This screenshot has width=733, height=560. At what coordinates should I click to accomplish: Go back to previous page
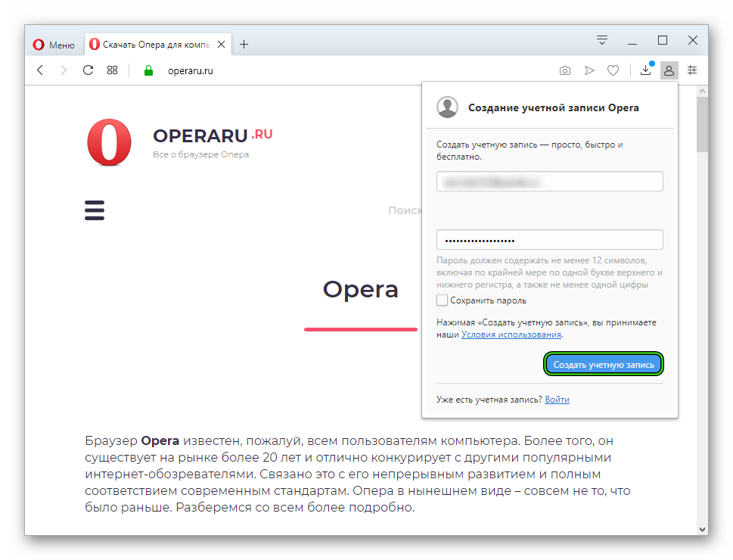(x=40, y=70)
